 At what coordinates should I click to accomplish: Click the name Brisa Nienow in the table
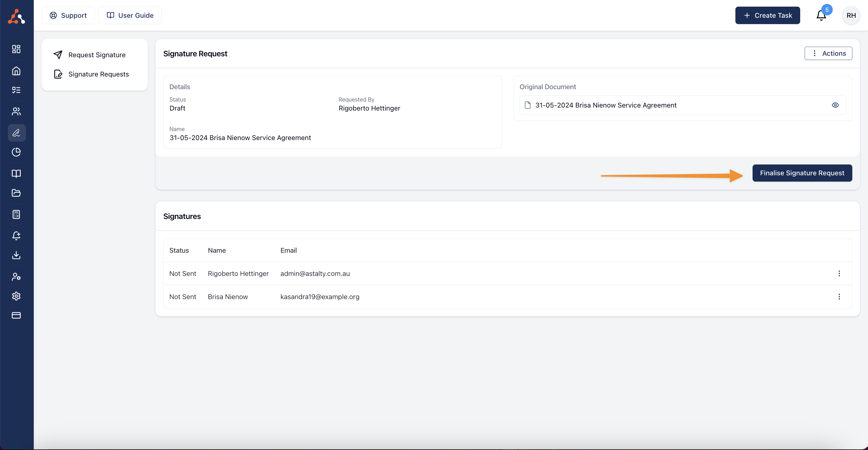coord(228,297)
